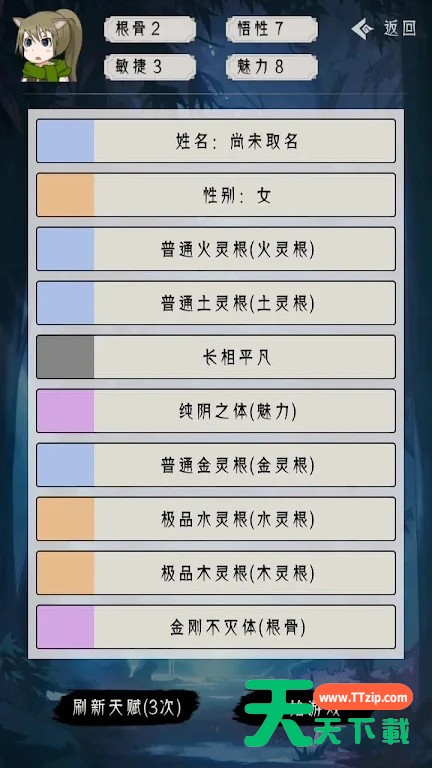This screenshot has width=432, height=768.
Task: Pick the 极品水灵根 talent entry
Action: pyautogui.click(x=216, y=519)
